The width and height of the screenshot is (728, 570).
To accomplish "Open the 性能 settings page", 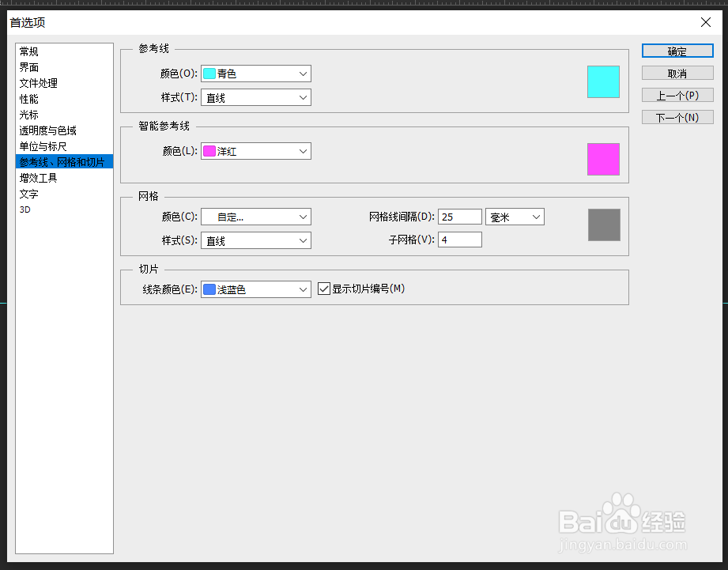I will pos(64,99).
